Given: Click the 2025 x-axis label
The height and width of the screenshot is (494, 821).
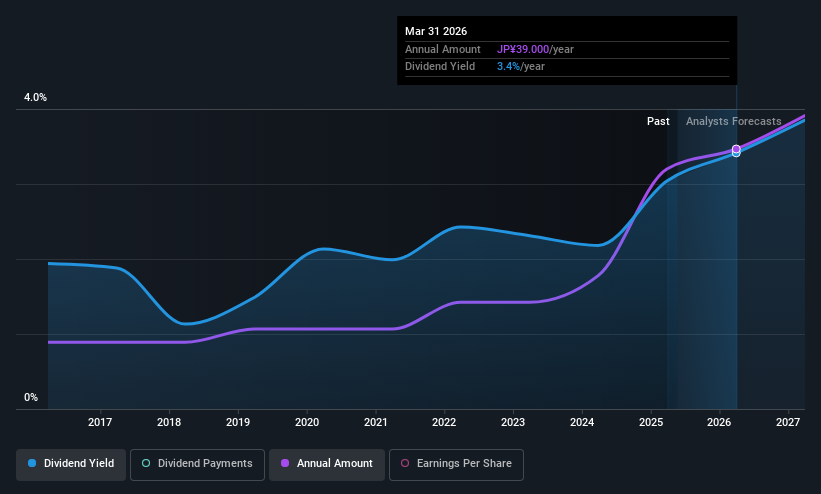Looking at the screenshot, I should tap(651, 422).
